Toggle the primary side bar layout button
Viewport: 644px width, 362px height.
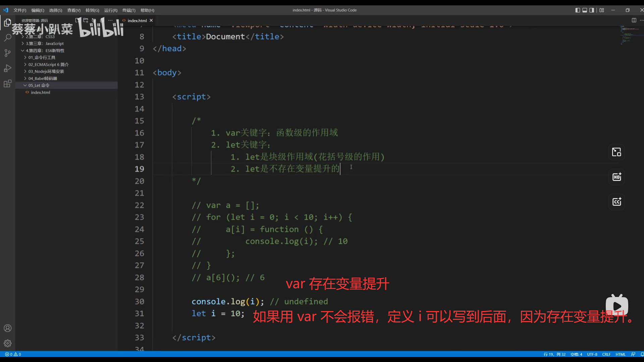tap(577, 10)
